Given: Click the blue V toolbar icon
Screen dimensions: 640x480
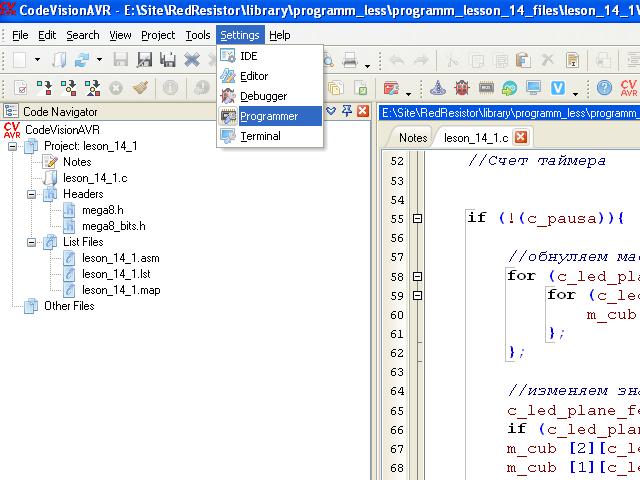Looking at the screenshot, I should [x=558, y=88].
